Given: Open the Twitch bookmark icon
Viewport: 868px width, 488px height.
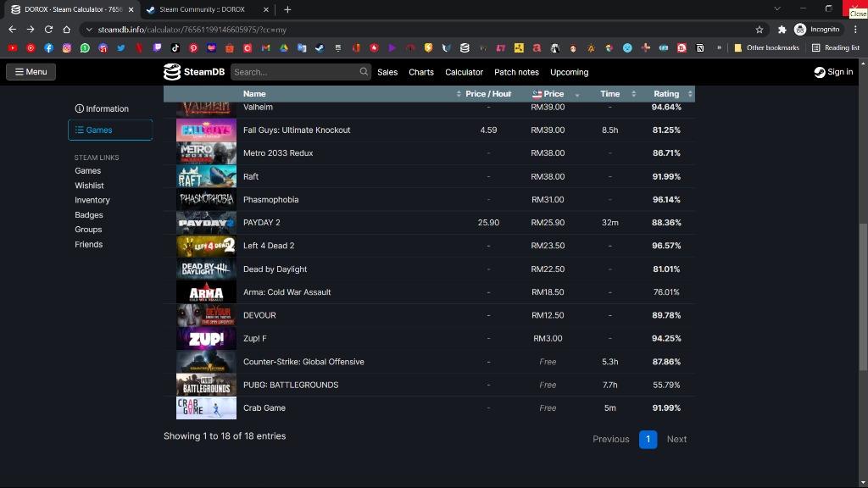Looking at the screenshot, I should tap(157, 48).
